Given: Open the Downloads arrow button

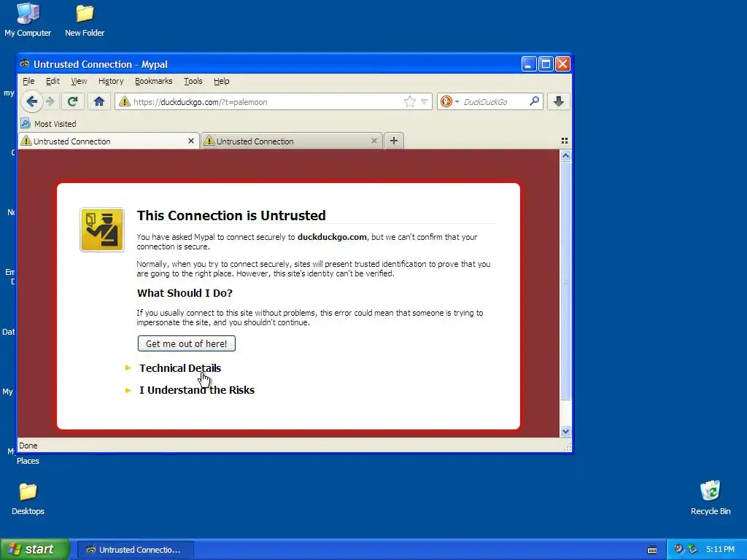Looking at the screenshot, I should 558,101.
